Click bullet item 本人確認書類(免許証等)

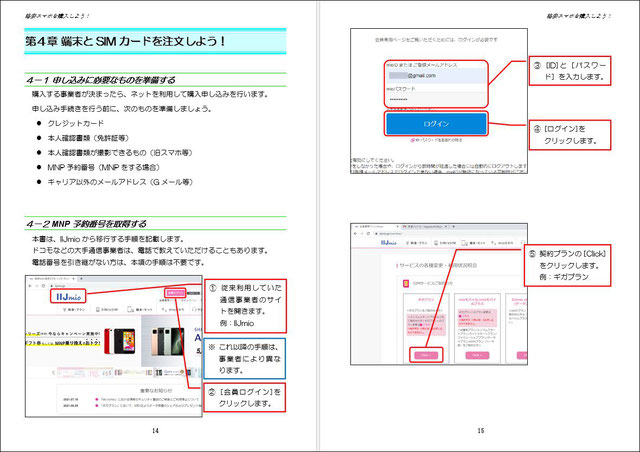coord(88,138)
